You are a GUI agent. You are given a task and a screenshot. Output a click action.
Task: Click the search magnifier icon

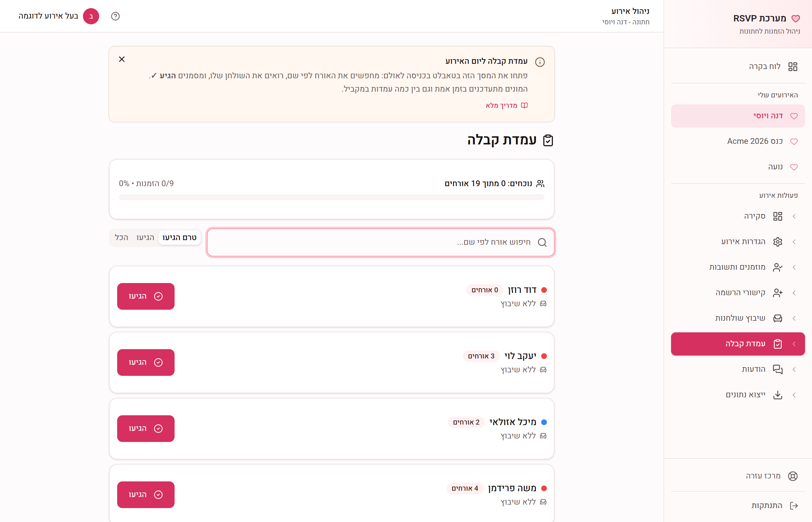tap(542, 242)
